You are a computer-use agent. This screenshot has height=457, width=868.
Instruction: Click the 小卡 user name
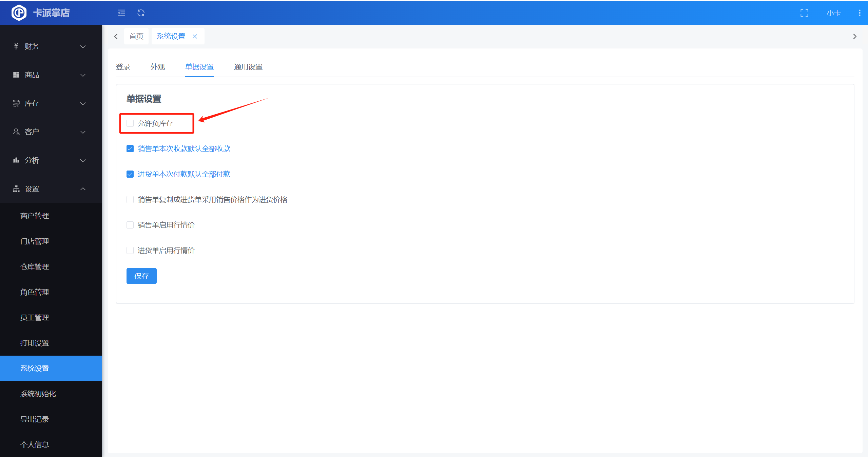833,13
